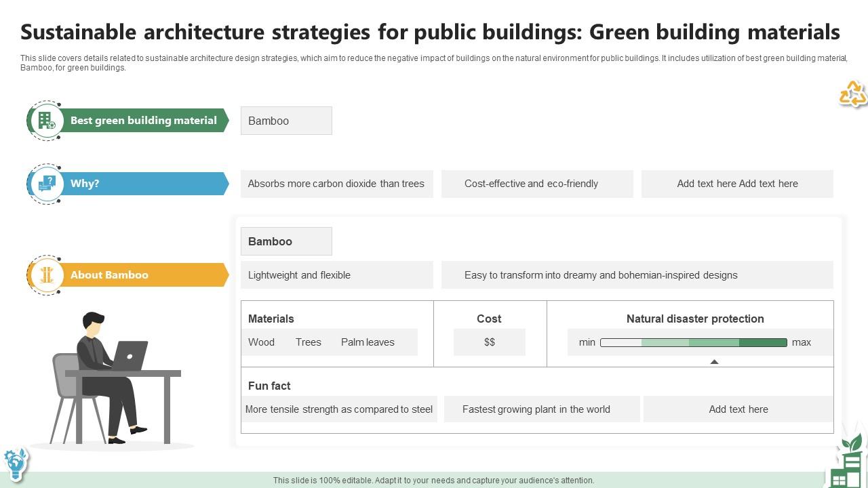Click More tensile strength as compared to steel
The height and width of the screenshot is (488, 868).
point(339,409)
